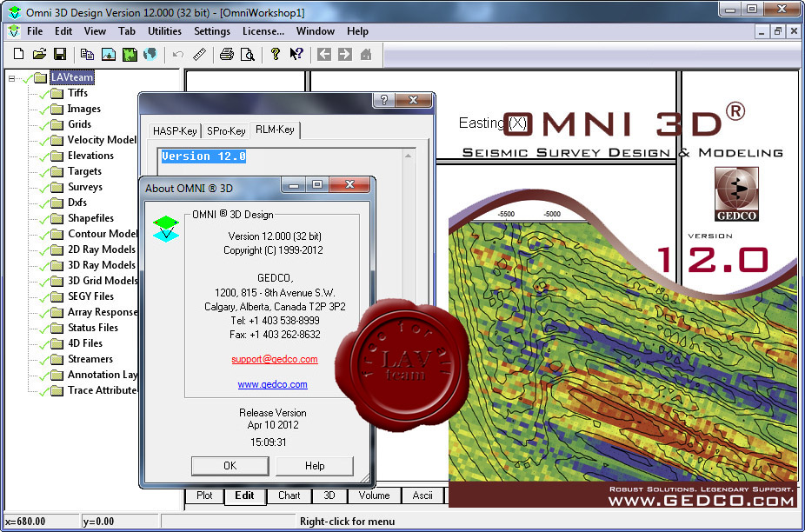Select the Annotation Layers tree item
This screenshot has height=532, width=805.
tap(103, 375)
